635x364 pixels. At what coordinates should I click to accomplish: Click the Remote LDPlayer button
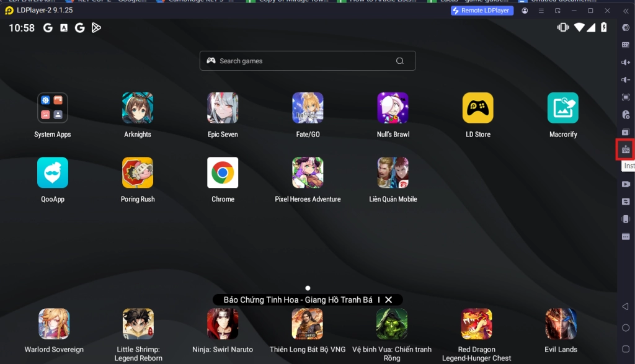pyautogui.click(x=482, y=10)
